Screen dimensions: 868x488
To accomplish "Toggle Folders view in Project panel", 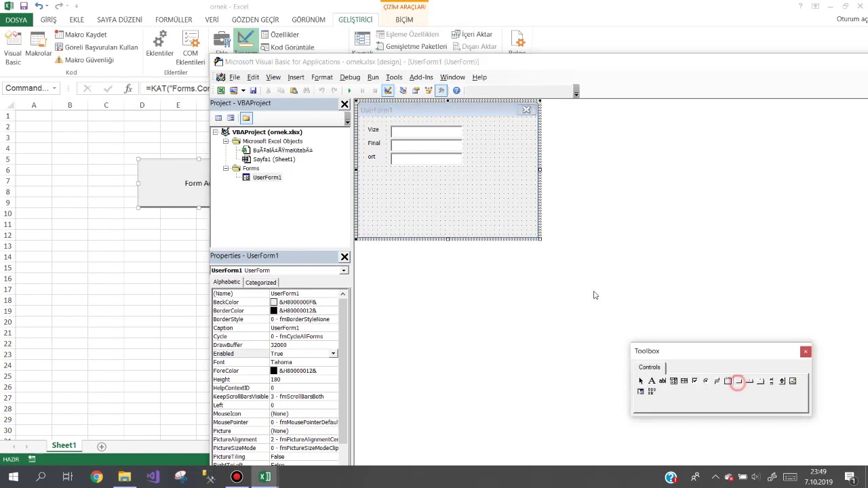I will (246, 118).
